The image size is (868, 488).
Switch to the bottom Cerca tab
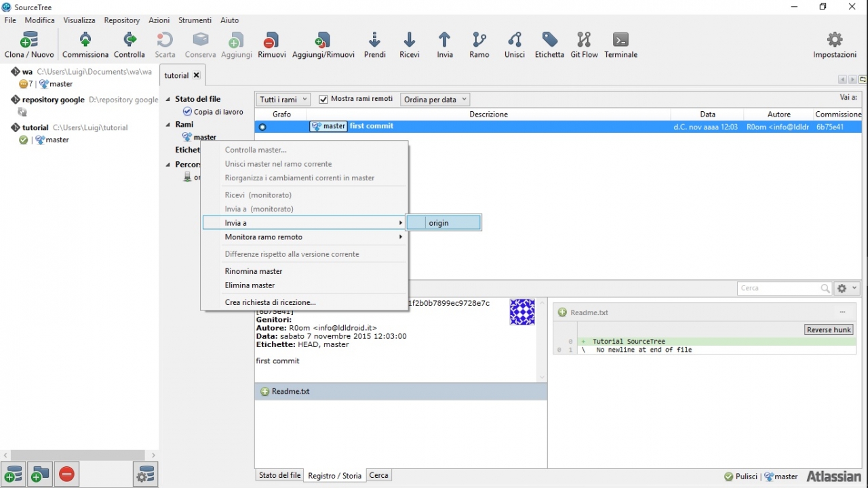pos(379,476)
